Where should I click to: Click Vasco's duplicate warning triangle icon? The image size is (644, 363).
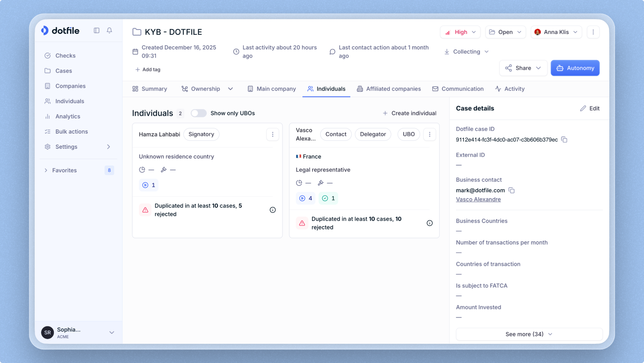[302, 223]
